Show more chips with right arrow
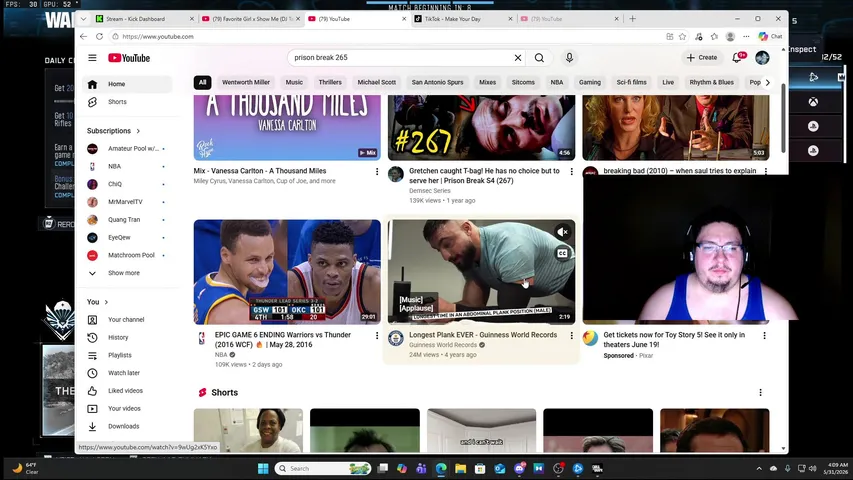 [x=768, y=82]
